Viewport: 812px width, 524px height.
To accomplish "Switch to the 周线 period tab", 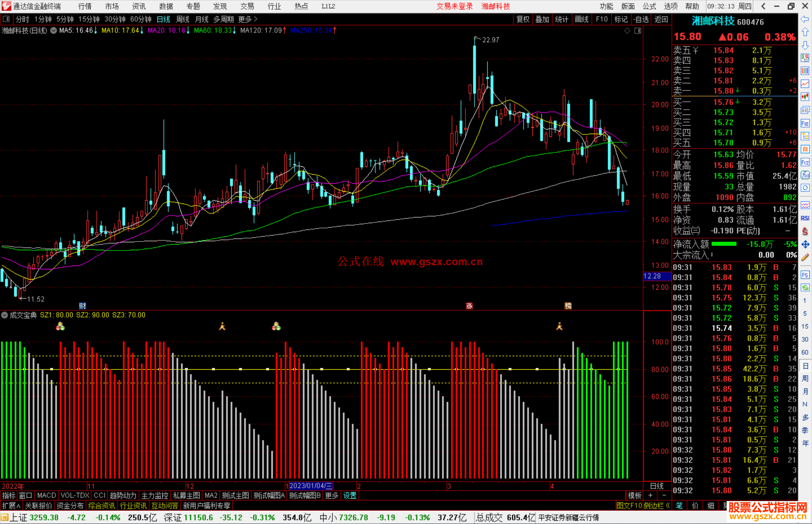I will click(183, 19).
